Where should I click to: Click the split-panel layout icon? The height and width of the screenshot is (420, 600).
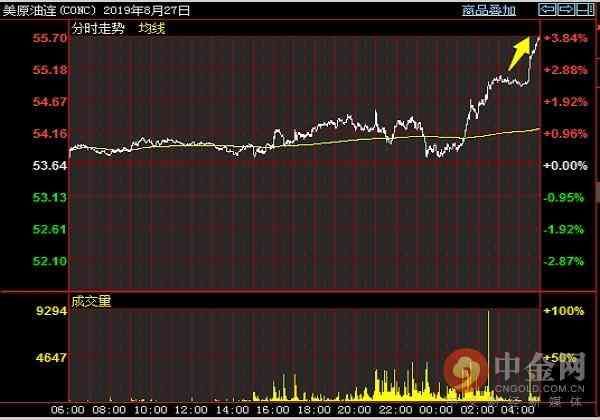[585, 10]
